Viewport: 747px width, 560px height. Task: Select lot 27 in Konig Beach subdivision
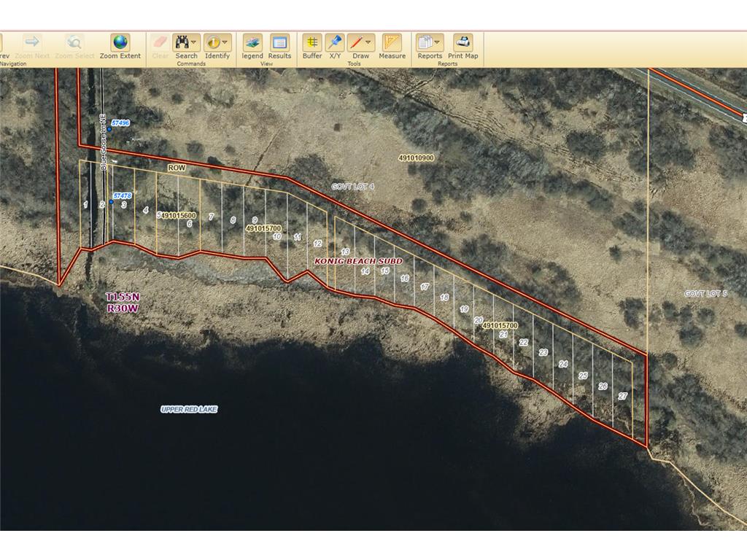pos(622,396)
